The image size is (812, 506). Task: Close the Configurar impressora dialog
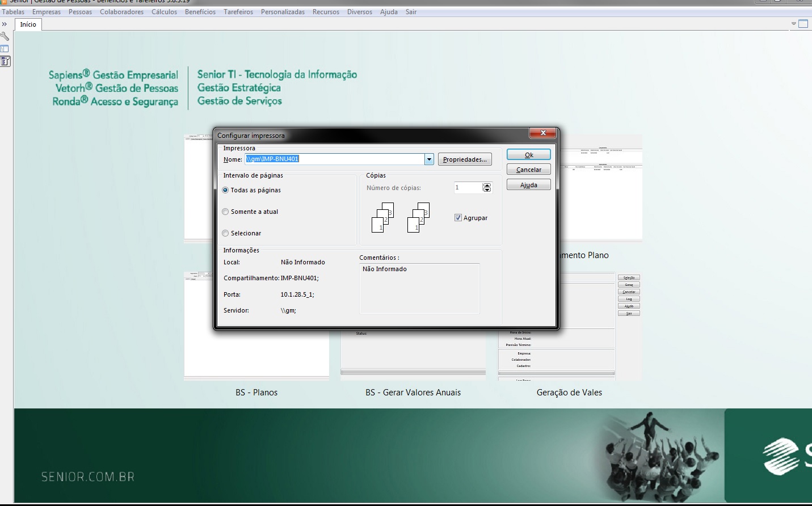point(543,133)
